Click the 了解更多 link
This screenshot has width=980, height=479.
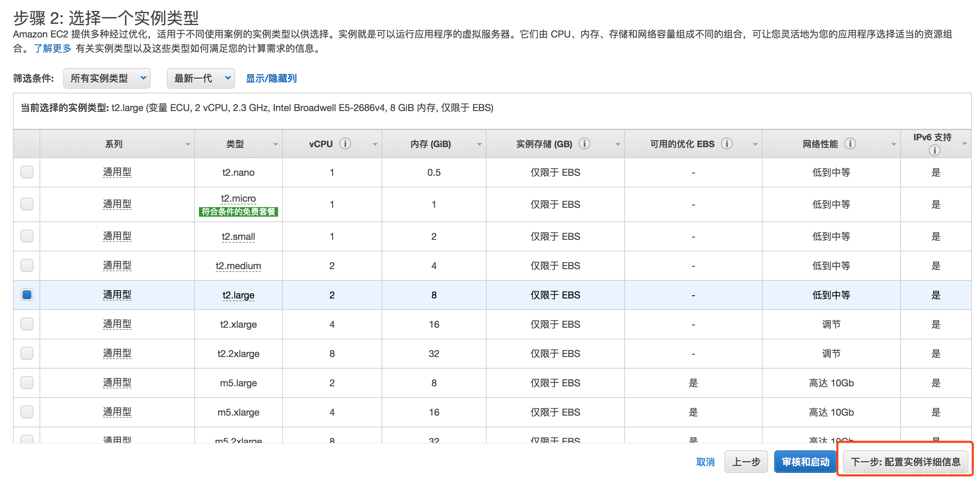pyautogui.click(x=52, y=48)
